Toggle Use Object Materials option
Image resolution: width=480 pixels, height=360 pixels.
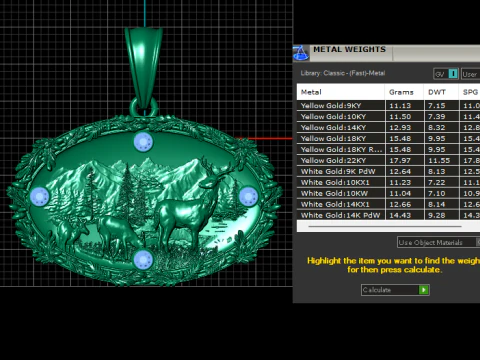[x=439, y=242]
